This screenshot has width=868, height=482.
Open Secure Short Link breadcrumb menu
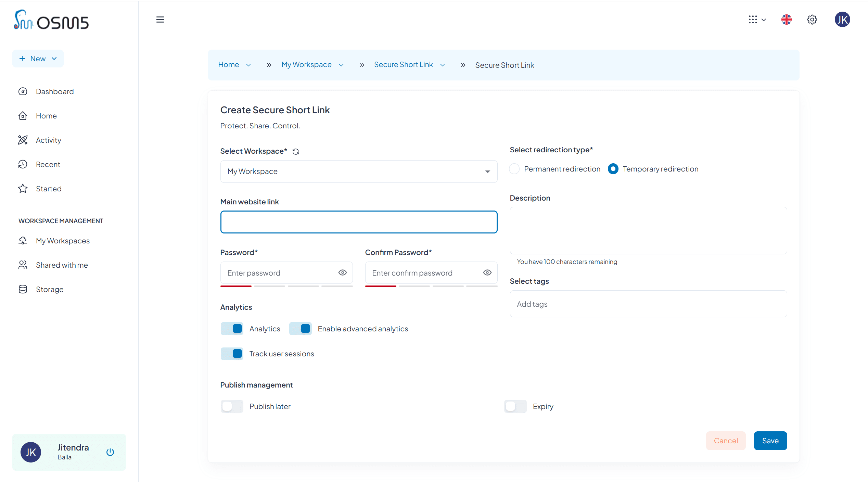pos(443,65)
